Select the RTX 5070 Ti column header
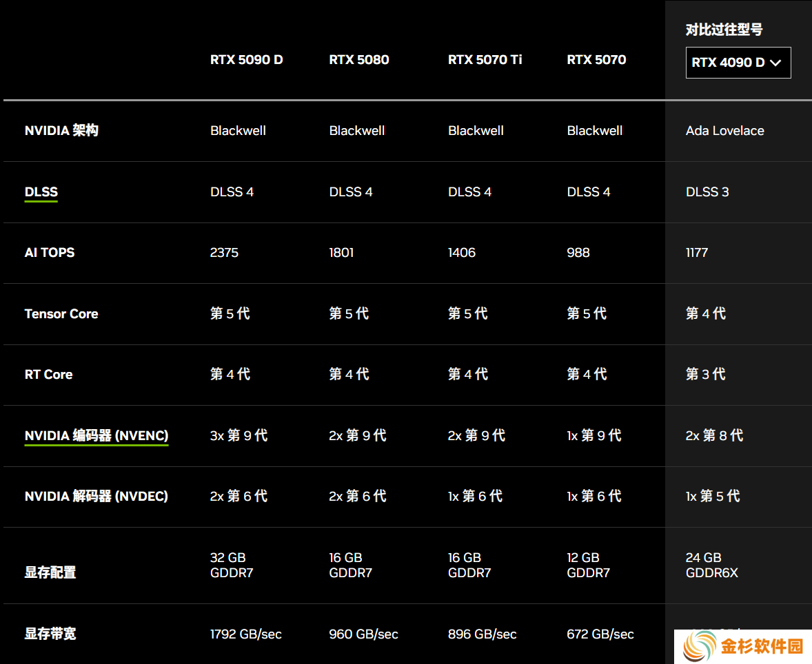Image resolution: width=812 pixels, height=664 pixels. [485, 60]
